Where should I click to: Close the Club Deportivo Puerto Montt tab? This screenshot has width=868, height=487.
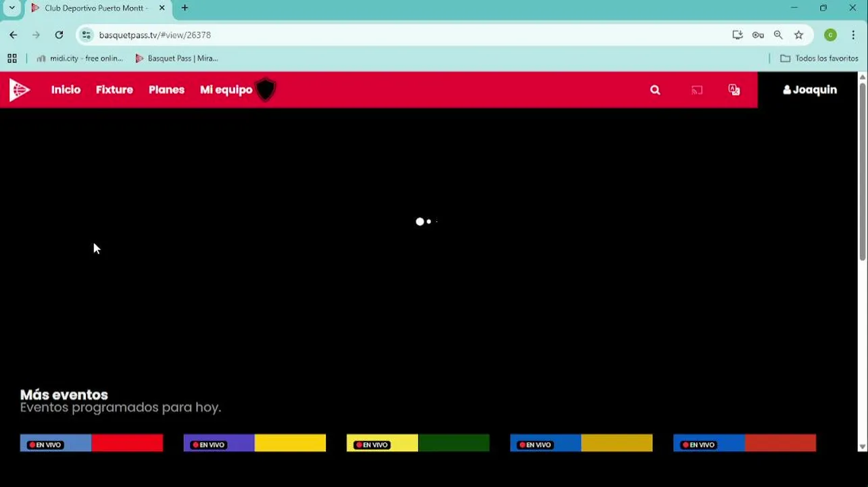point(162,8)
